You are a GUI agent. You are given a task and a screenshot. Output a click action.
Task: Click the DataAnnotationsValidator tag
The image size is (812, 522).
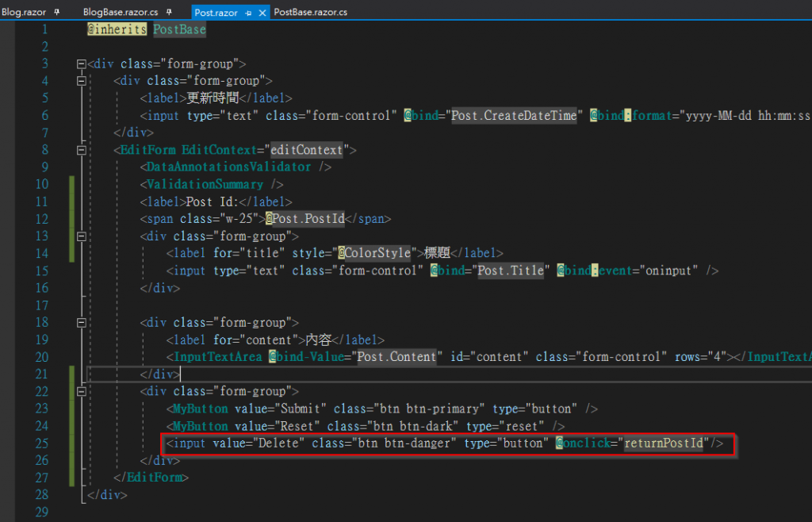tap(228, 167)
